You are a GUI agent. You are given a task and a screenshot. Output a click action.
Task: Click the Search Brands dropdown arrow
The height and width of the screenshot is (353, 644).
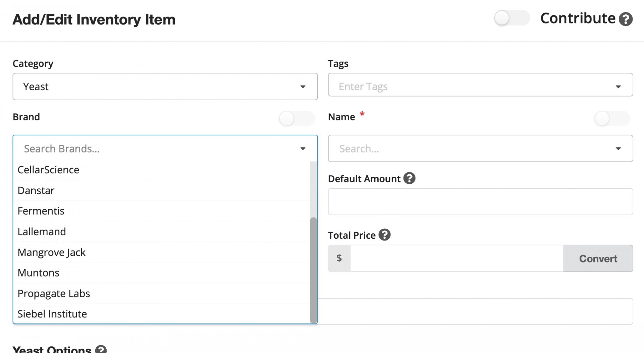pos(303,149)
